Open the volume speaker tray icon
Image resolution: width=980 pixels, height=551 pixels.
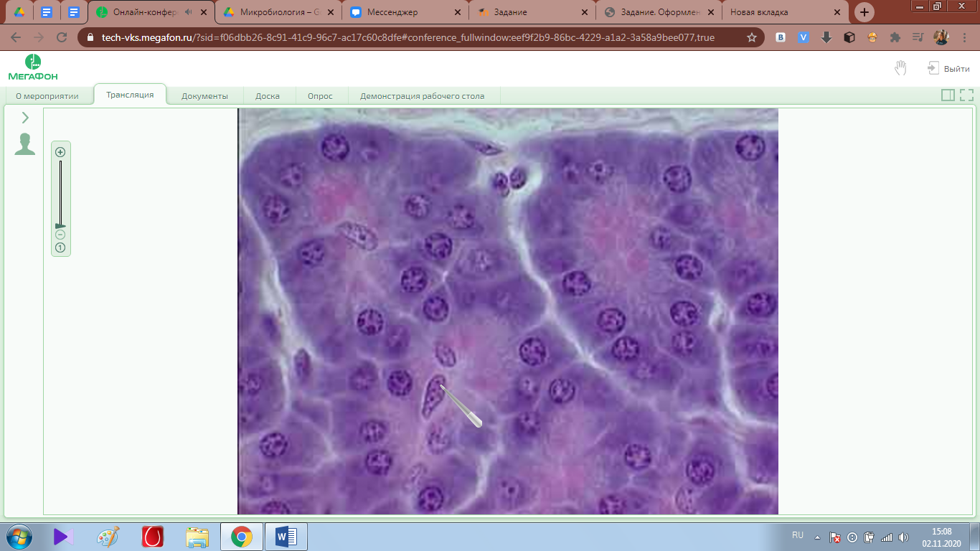(x=904, y=537)
